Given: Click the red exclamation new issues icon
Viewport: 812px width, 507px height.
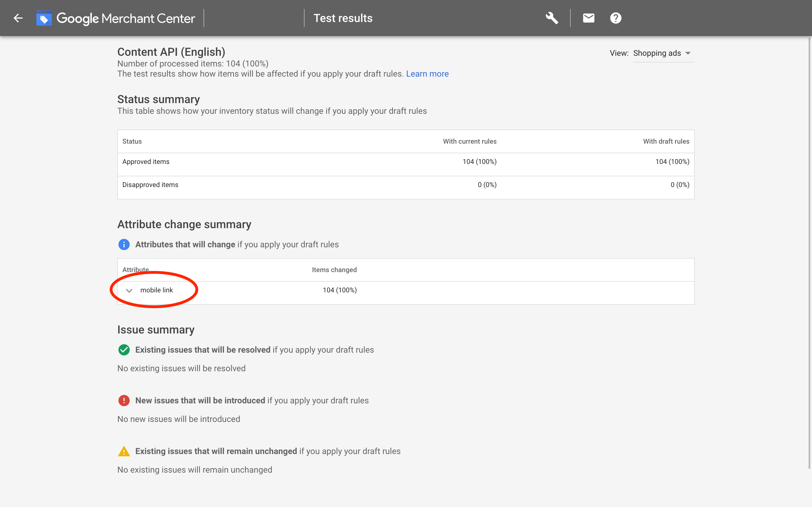Looking at the screenshot, I should click(124, 400).
